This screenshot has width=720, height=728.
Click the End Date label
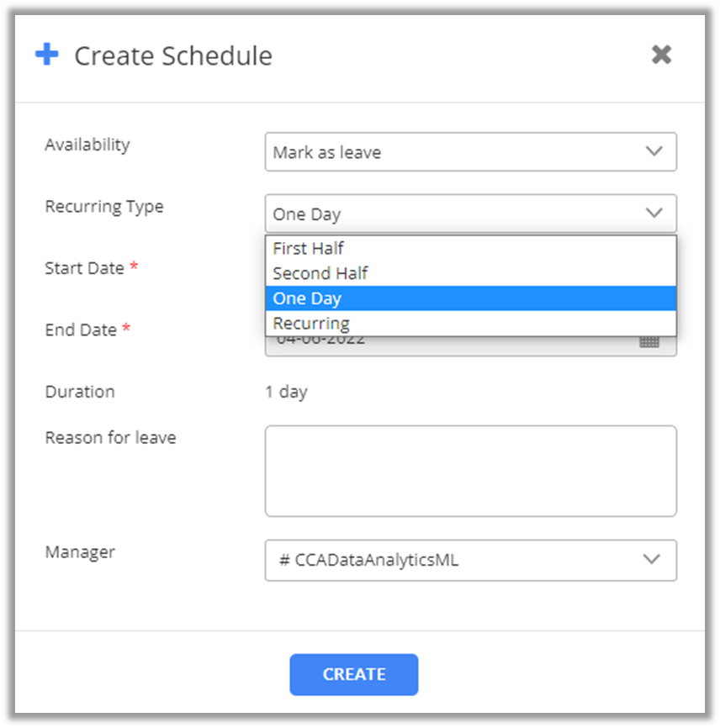tap(81, 330)
